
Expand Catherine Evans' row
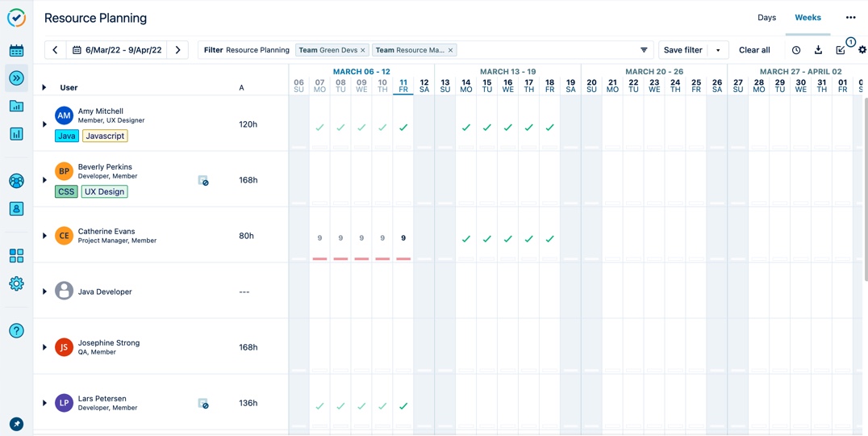pos(44,236)
